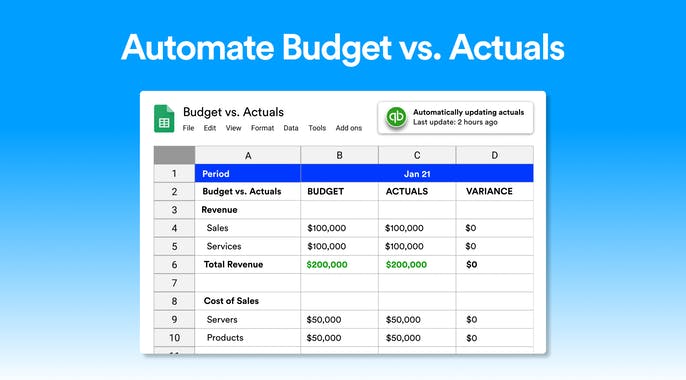
Task: Click the QuickBooks logo icon
Action: [396, 117]
